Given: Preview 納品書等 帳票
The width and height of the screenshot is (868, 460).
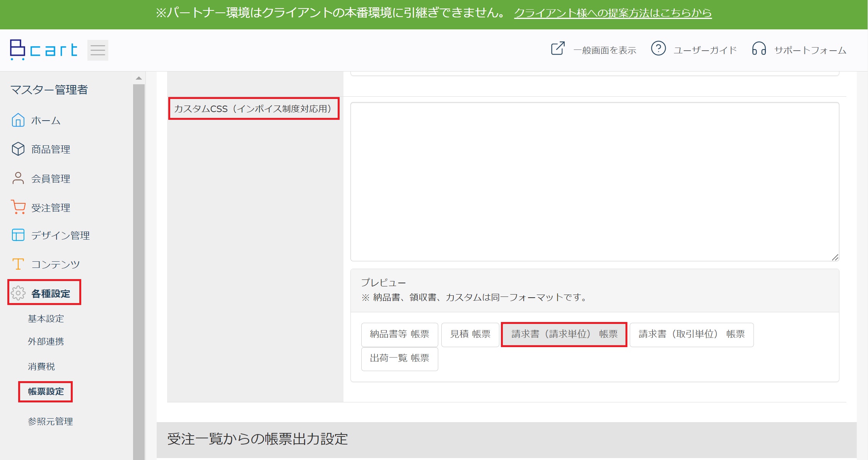Looking at the screenshot, I should tap(400, 335).
